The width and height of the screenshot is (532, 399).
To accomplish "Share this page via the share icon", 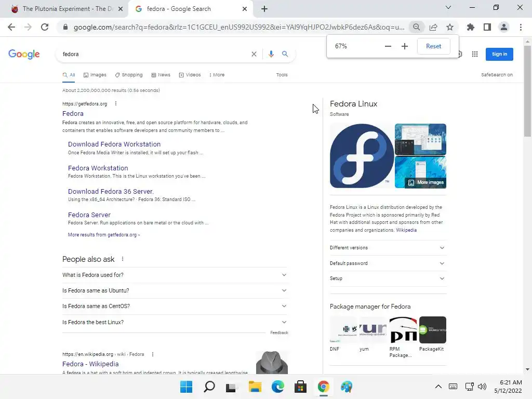I will pyautogui.click(x=433, y=27).
